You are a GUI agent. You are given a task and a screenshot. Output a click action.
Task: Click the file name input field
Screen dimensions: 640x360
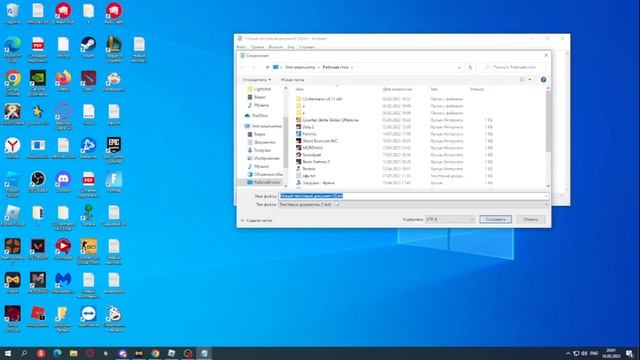tap(413, 196)
